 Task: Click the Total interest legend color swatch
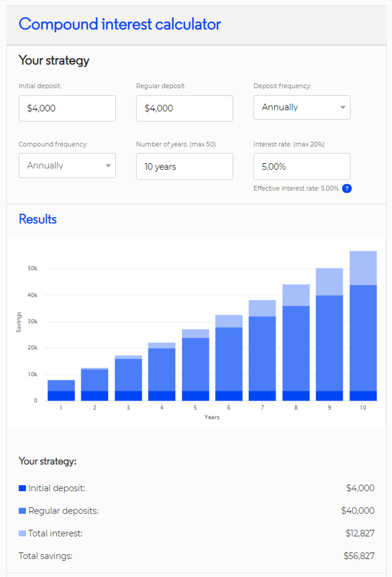pos(22,533)
